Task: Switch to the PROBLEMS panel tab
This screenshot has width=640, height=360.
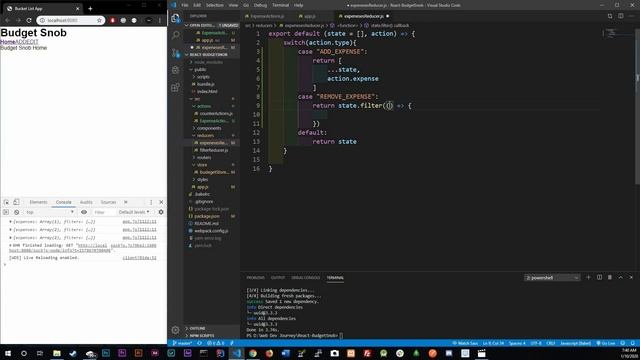Action: tap(256, 278)
